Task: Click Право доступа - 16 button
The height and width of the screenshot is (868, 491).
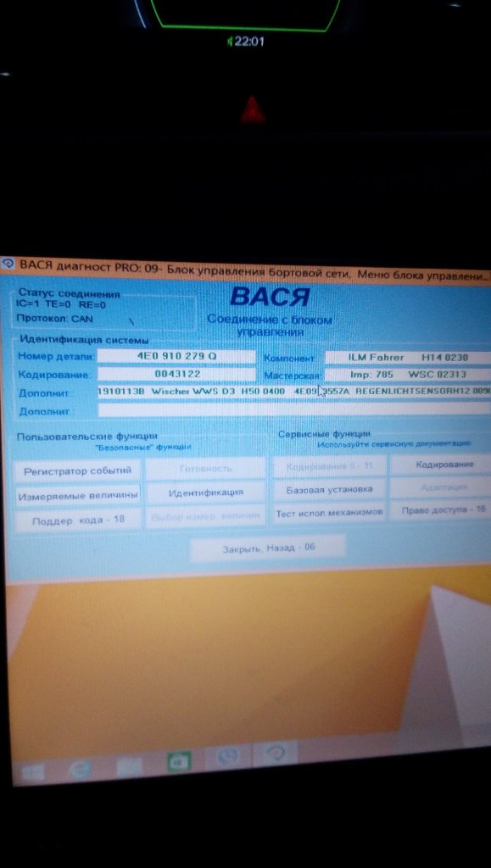Action: pyautogui.click(x=444, y=509)
